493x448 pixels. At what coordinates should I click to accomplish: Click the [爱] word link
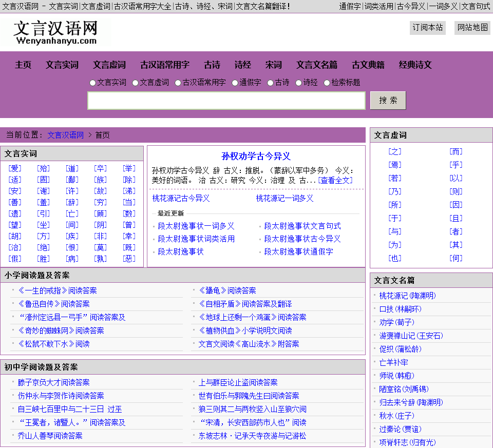click(15, 168)
